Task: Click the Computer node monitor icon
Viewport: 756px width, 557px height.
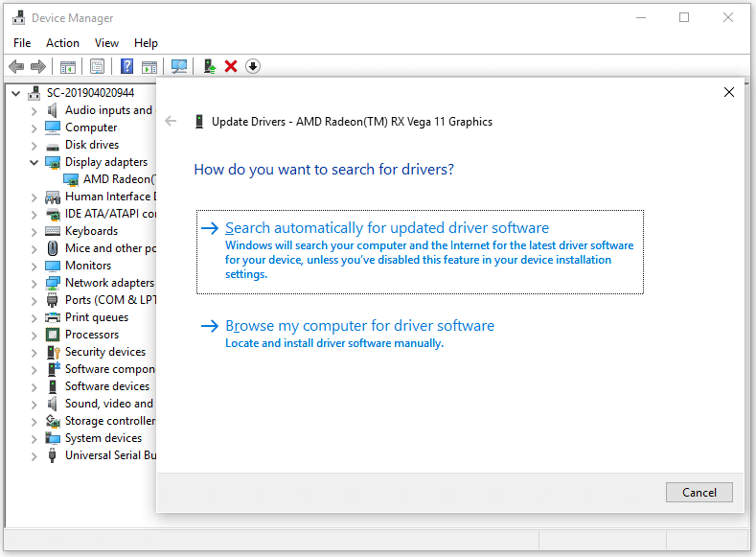Action: [x=52, y=128]
